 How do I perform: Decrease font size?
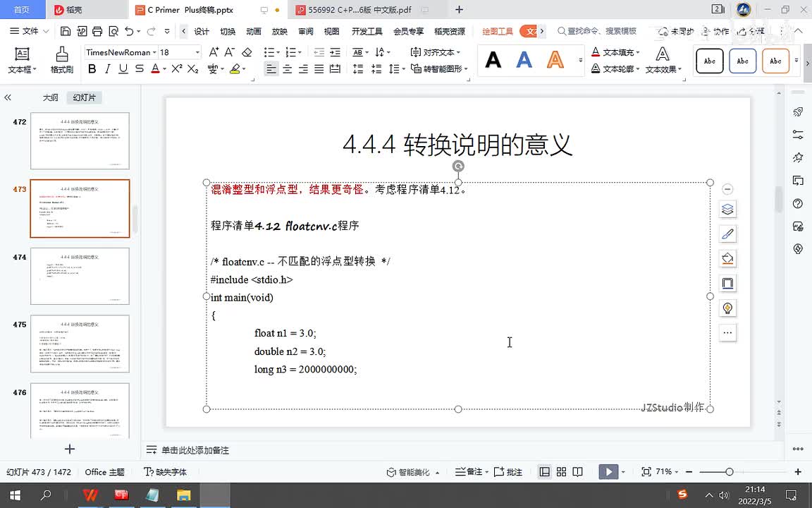(229, 52)
